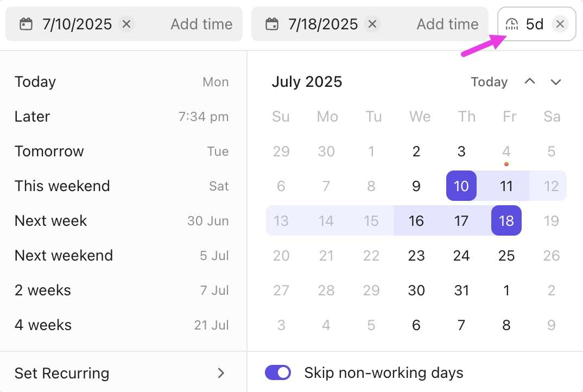Select July 23 on the calendar
The image size is (583, 392).
416,255
